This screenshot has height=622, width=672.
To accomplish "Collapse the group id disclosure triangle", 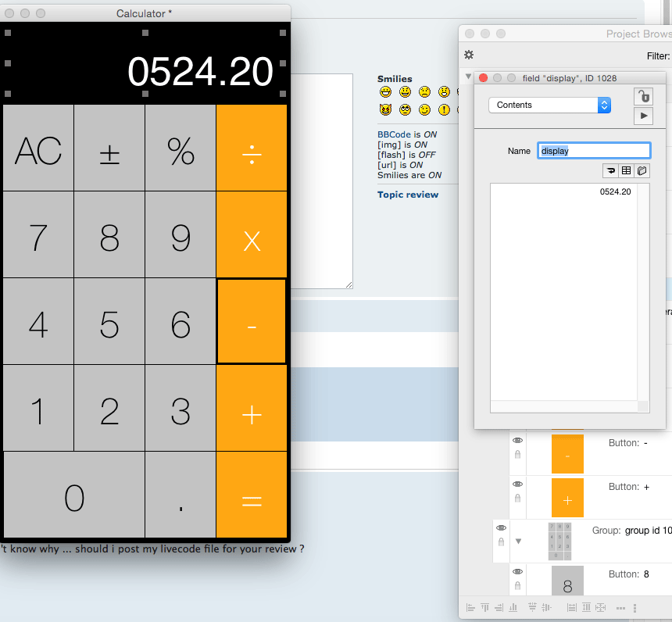I will pos(518,541).
